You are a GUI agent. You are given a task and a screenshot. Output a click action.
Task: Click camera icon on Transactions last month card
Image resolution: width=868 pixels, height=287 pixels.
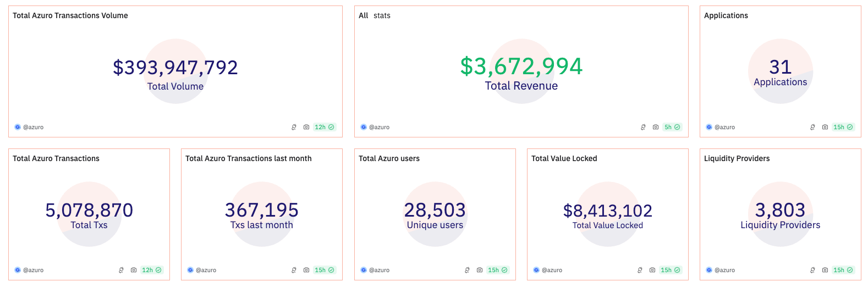306,270
